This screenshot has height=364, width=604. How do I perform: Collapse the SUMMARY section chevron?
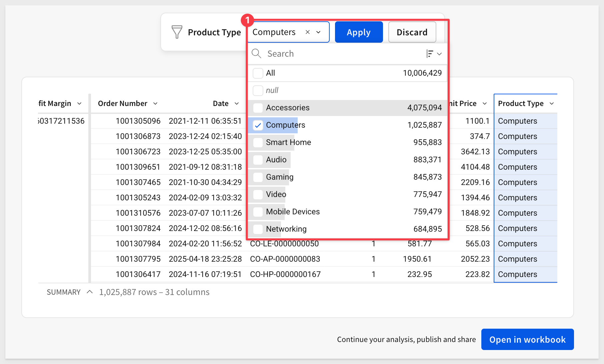[x=89, y=292]
